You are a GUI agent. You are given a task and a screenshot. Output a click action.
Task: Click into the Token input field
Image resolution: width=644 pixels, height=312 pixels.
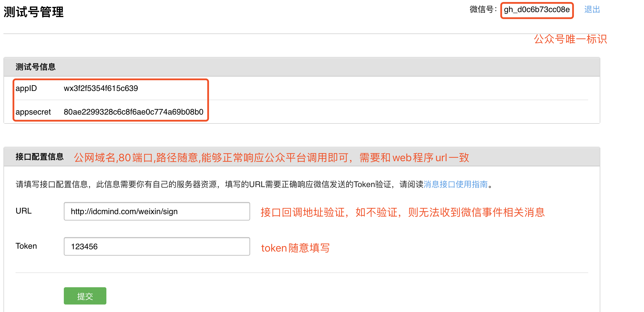point(157,246)
